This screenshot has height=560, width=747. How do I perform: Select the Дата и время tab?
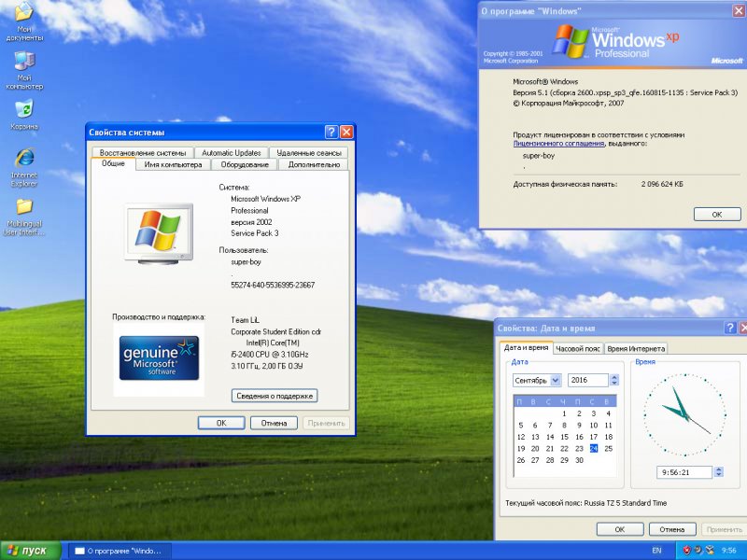[526, 347]
